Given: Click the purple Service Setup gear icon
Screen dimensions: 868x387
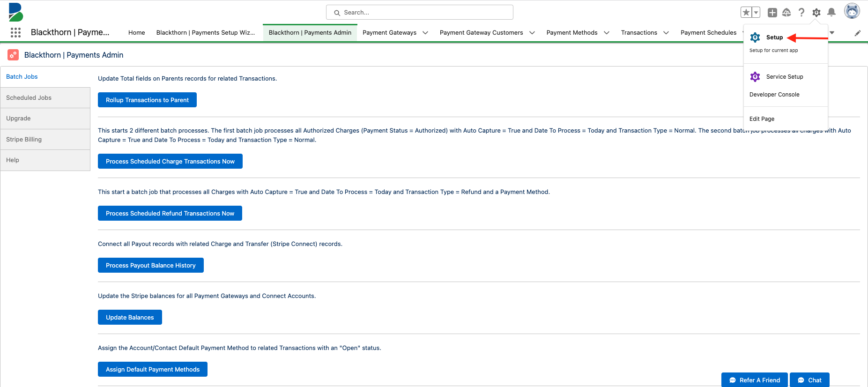Looking at the screenshot, I should click(x=755, y=77).
